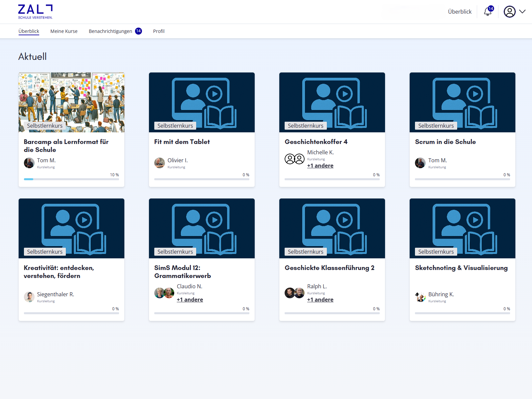Expand '+1 andere' under Geschichtenkoffer 4
Image resolution: width=532 pixels, height=399 pixels.
coord(320,165)
